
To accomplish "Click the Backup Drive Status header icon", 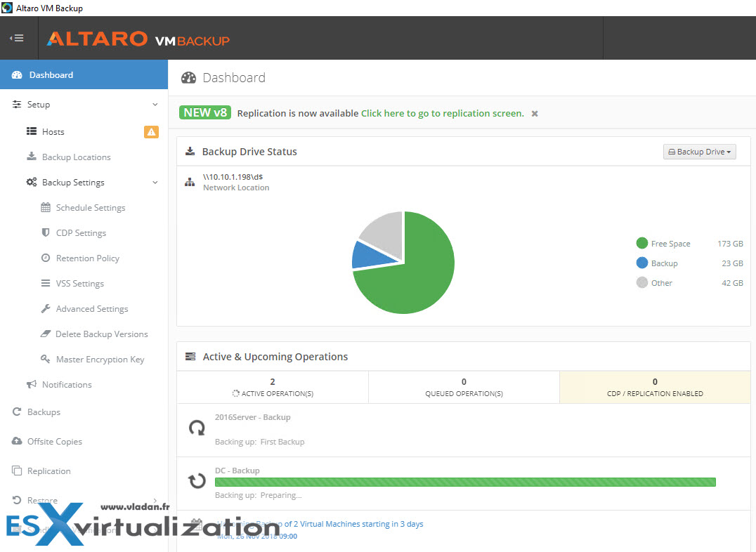I will (x=190, y=152).
